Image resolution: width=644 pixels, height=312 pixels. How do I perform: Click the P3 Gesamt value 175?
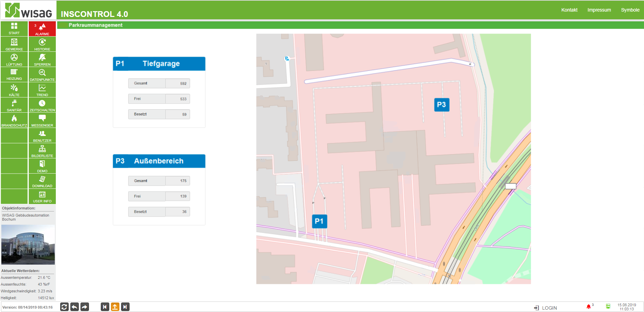178,181
